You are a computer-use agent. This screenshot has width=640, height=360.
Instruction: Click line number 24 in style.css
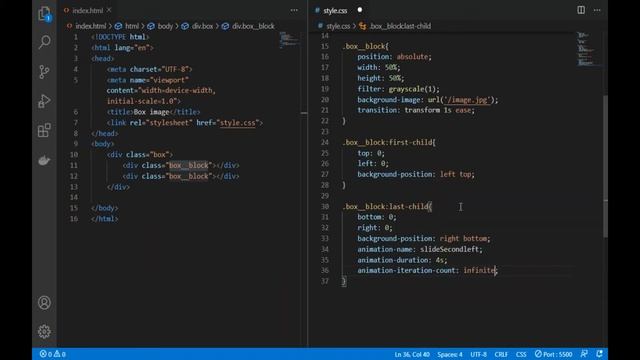tap(324, 142)
